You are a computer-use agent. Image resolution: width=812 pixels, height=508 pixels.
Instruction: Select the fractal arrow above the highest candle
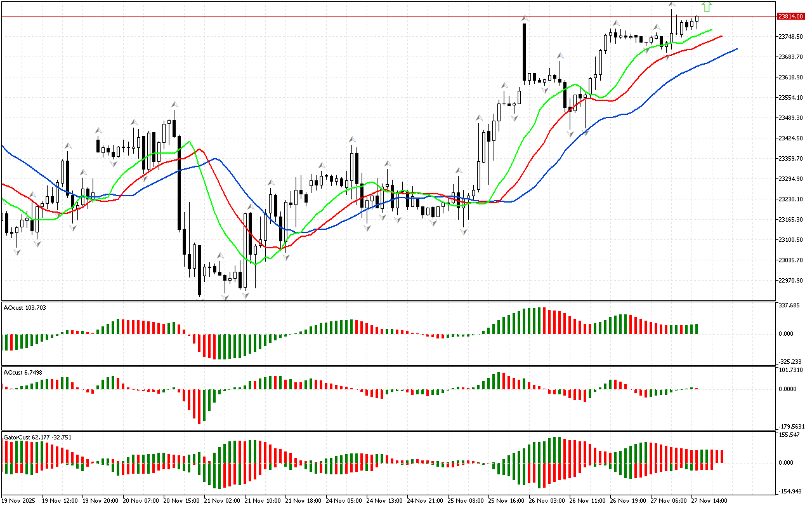(672, 4)
